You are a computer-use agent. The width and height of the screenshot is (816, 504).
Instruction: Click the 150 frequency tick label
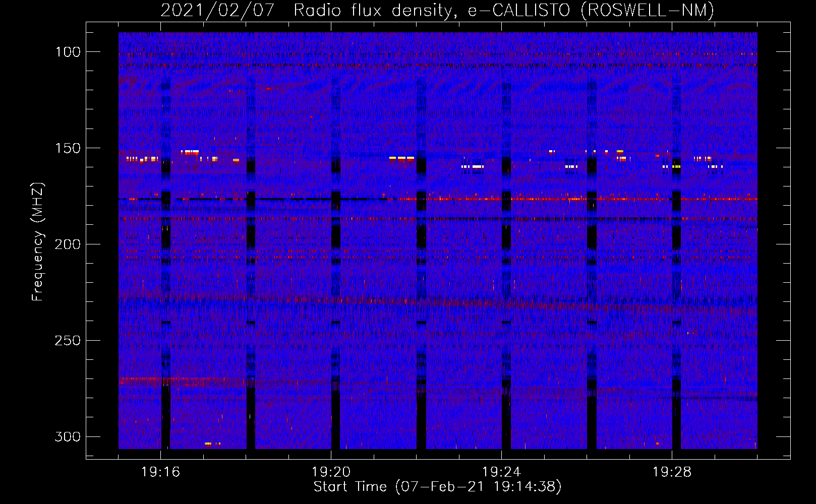coord(68,148)
